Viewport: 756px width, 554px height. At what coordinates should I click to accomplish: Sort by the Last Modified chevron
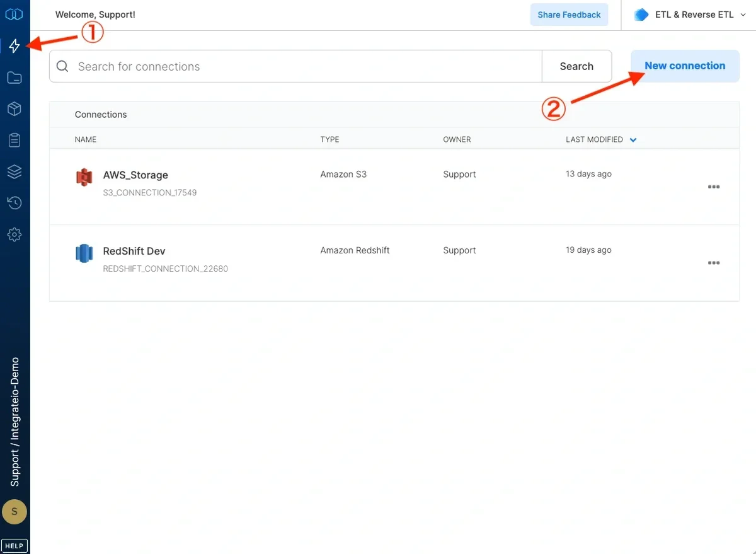633,139
